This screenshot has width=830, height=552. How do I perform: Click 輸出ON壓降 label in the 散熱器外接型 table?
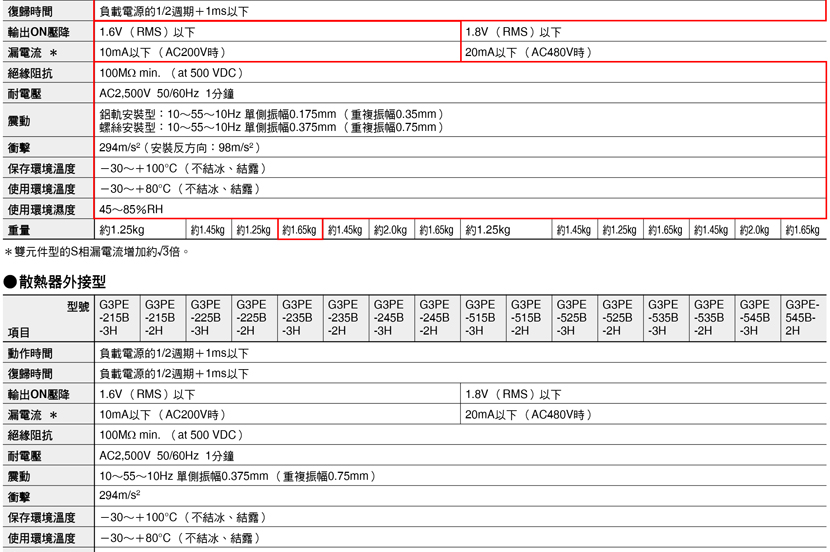pyautogui.click(x=38, y=394)
